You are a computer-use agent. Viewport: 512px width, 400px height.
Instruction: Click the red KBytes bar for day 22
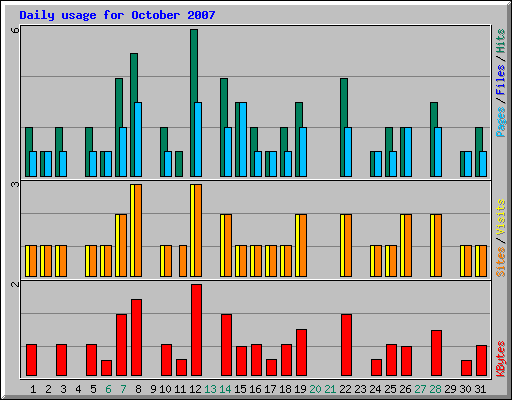point(346,345)
